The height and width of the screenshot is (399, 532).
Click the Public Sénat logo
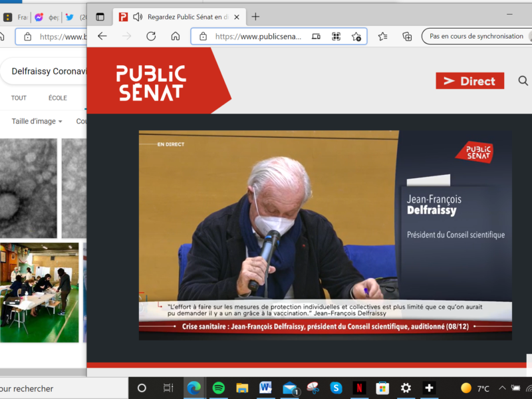pyautogui.click(x=151, y=83)
